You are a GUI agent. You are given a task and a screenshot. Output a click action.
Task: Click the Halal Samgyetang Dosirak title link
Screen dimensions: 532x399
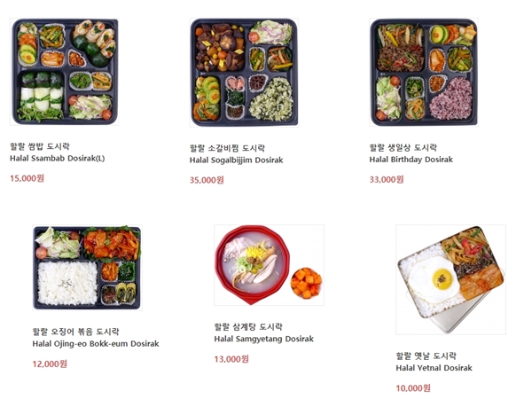(263, 339)
